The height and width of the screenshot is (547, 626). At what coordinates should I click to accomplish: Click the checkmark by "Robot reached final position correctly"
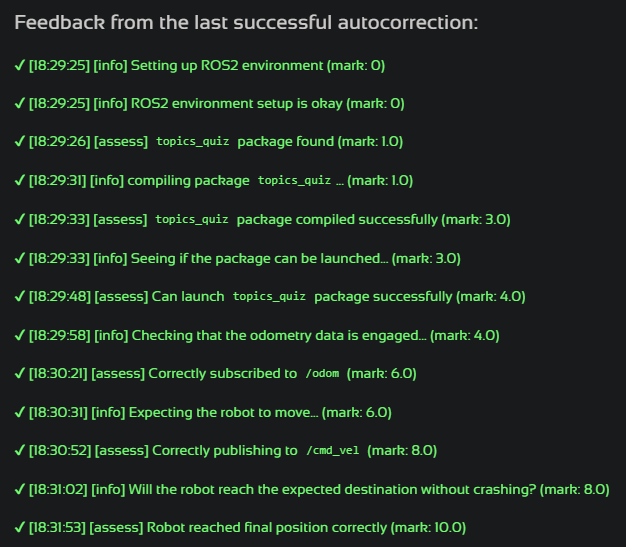19,527
